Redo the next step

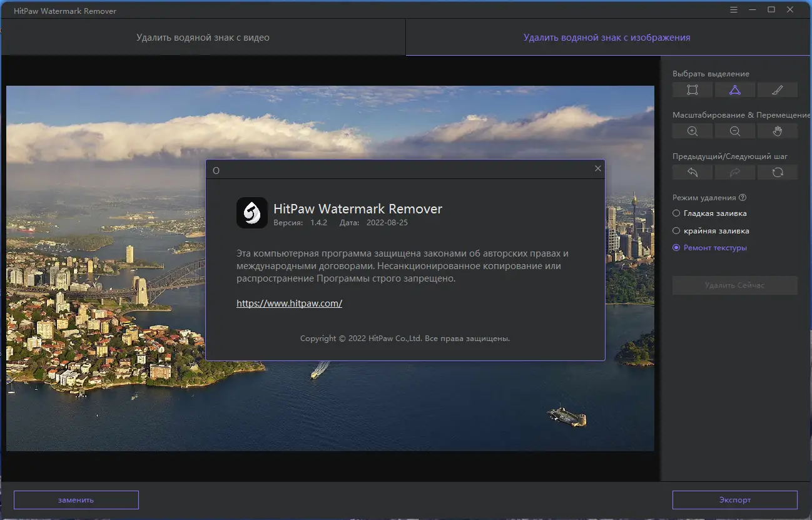point(735,172)
